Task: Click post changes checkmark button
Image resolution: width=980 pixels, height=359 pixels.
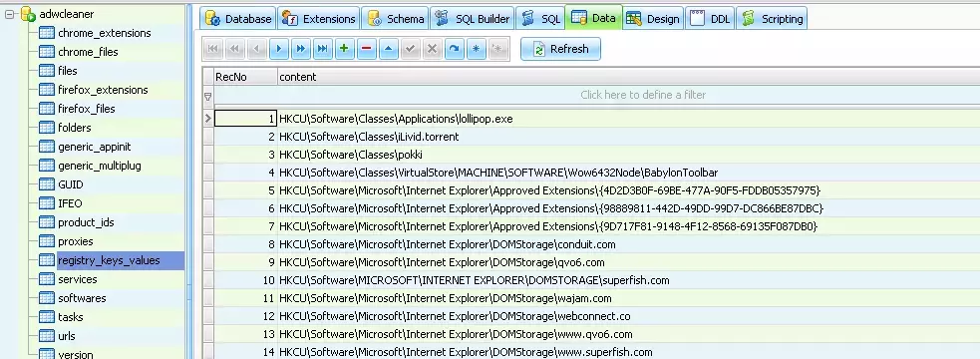Action: click(x=410, y=49)
